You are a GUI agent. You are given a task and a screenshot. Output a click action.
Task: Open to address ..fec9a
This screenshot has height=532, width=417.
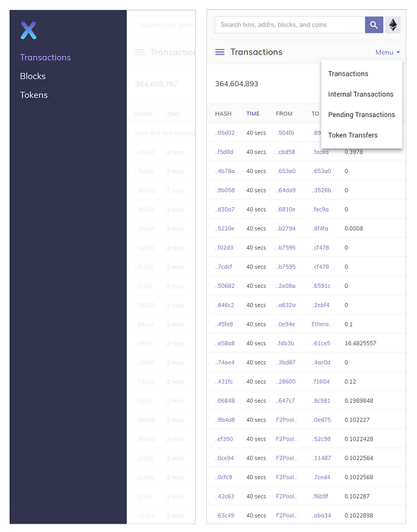point(320,209)
